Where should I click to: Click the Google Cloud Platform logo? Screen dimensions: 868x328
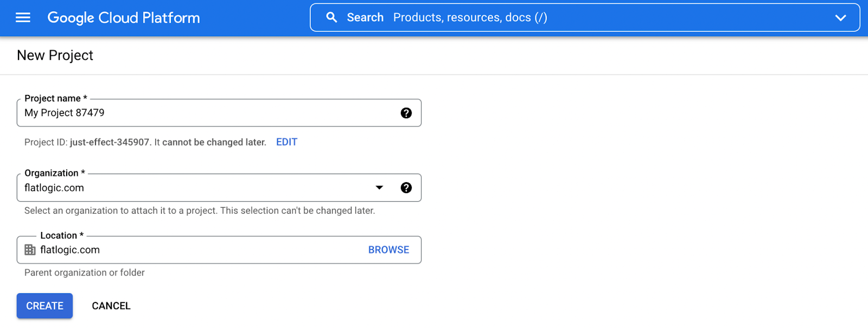point(124,18)
